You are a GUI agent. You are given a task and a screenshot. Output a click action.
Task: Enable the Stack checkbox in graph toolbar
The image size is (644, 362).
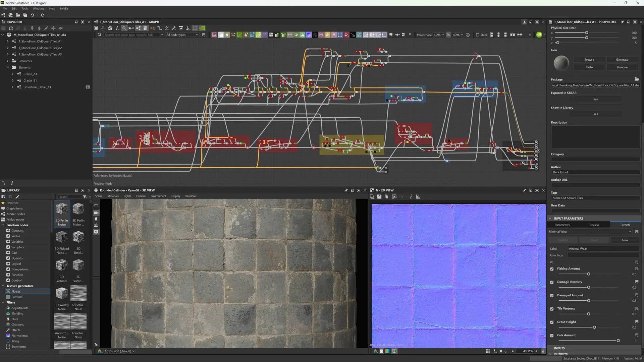(x=478, y=35)
